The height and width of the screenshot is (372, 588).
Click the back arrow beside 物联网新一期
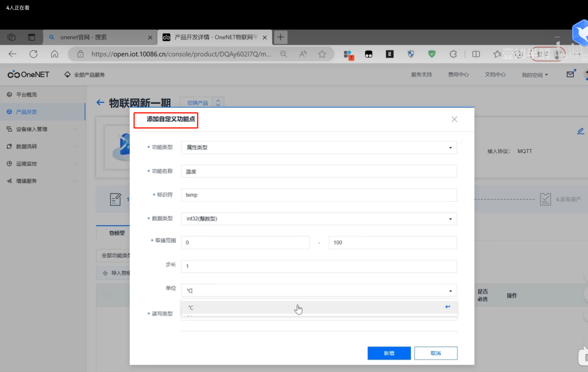[x=100, y=102]
